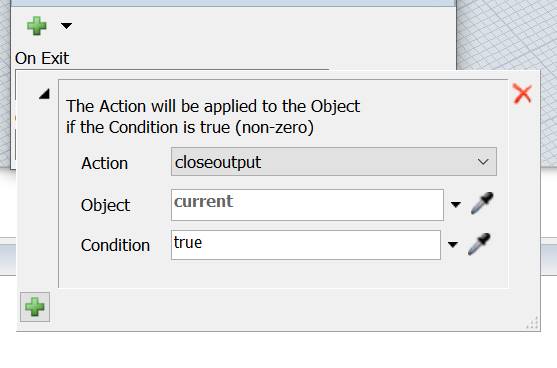Click into the Object field showing current
Viewport: 557px width, 368px height.
coord(307,205)
